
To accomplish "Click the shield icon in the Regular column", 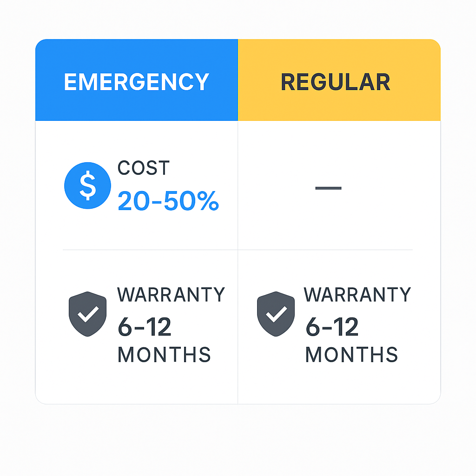I will (x=276, y=314).
